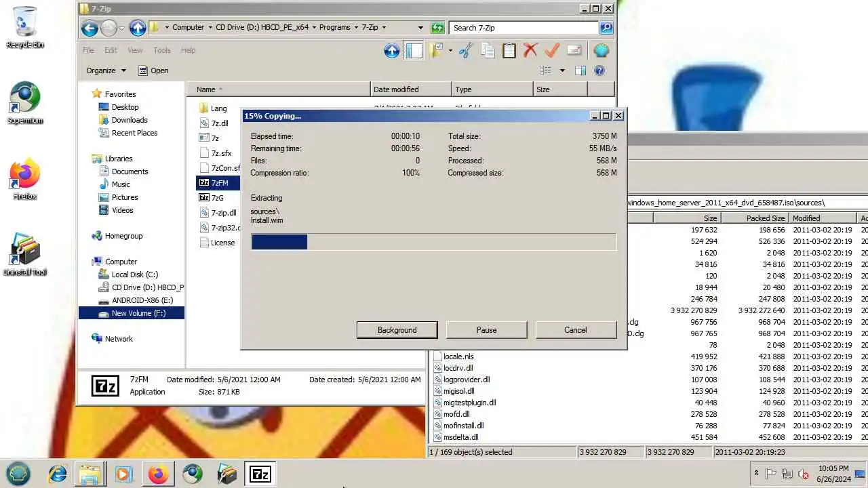Sort by Date modified column
Viewport: 868px width, 488px height.
[x=411, y=89]
